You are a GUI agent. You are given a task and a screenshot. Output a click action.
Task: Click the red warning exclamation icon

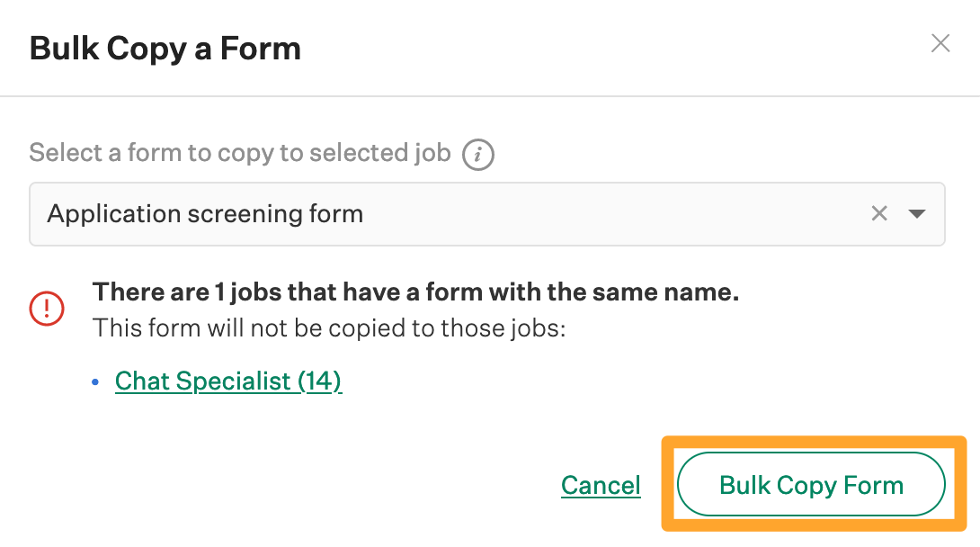click(x=47, y=308)
